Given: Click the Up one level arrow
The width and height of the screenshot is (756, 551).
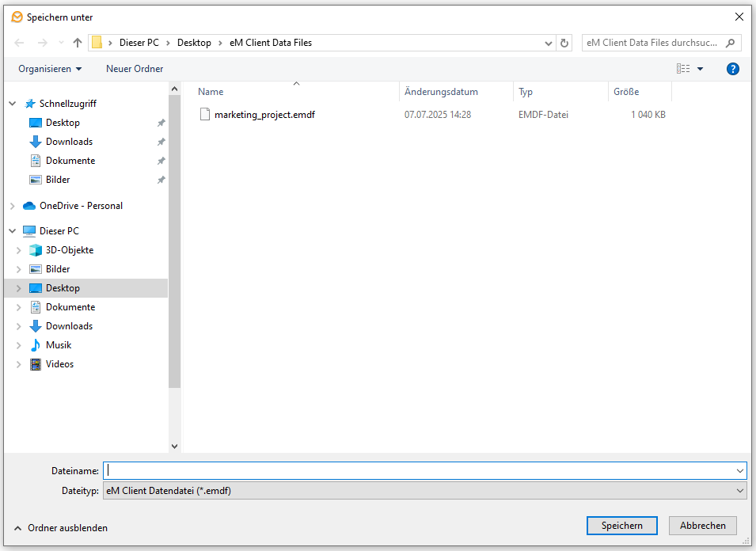Looking at the screenshot, I should [x=77, y=43].
